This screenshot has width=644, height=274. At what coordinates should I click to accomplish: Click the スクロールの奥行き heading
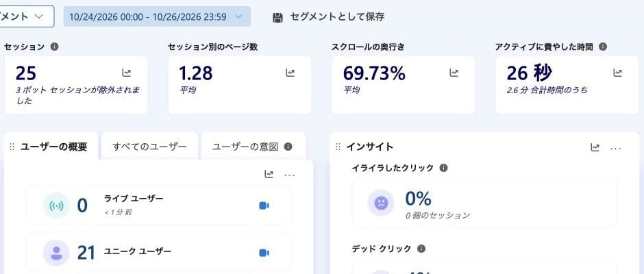click(368, 47)
